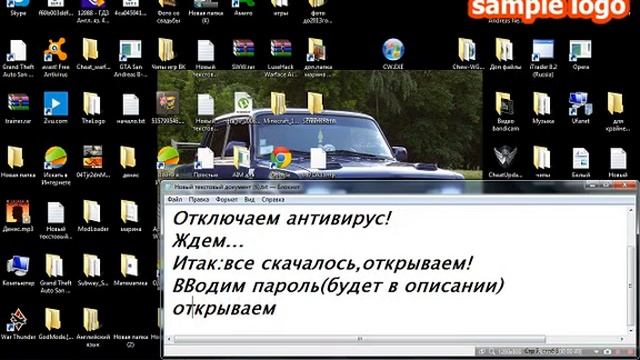Screen dimensions: 640x360
Task: Open the Ufanet network shortcut
Action: tap(580, 104)
